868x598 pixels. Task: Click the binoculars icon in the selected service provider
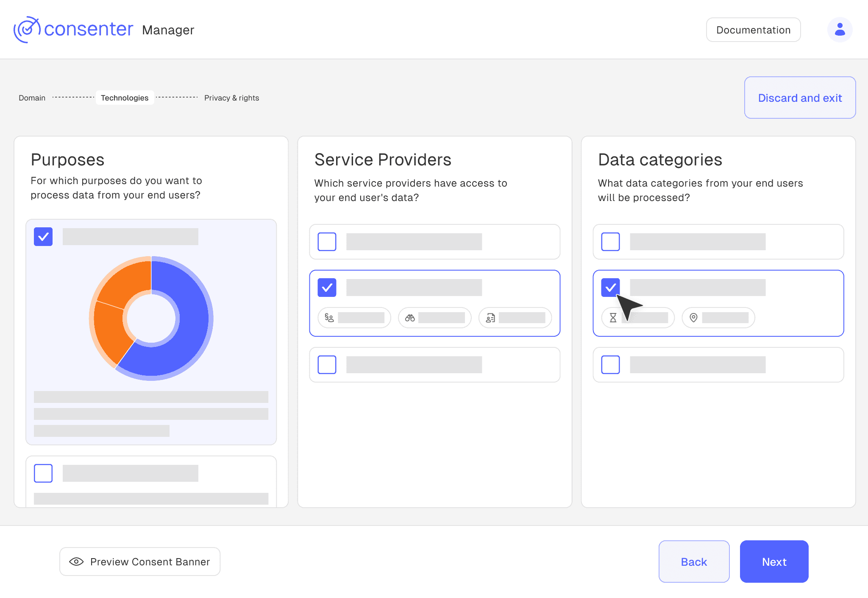pos(409,318)
